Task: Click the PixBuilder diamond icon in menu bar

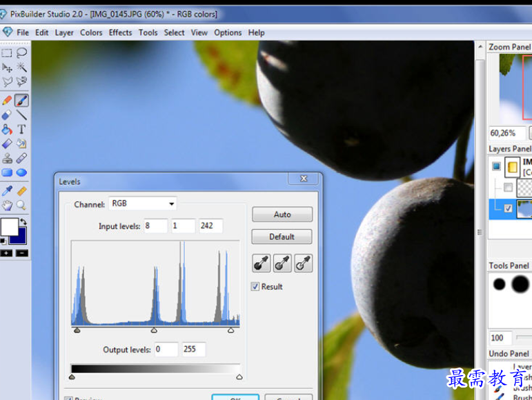Action: click(8, 32)
